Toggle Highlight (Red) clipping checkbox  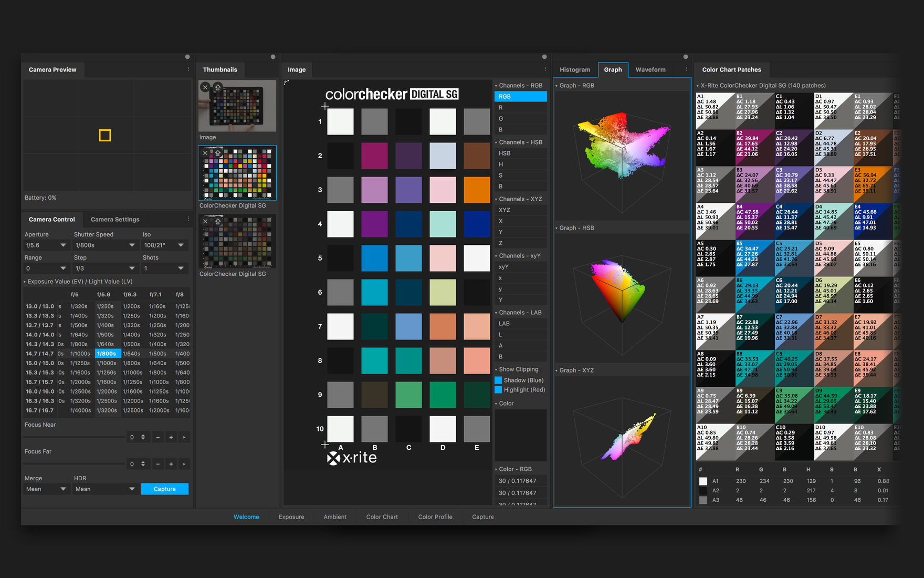(498, 390)
